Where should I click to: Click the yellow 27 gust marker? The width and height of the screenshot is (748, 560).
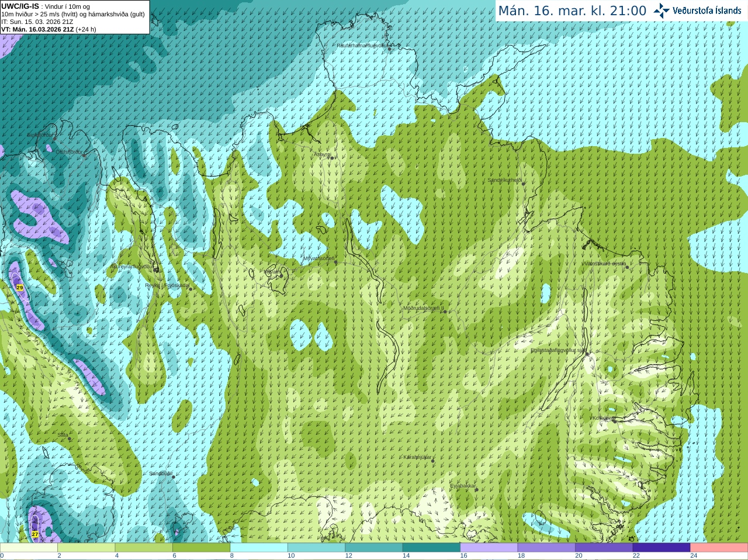(x=35, y=534)
